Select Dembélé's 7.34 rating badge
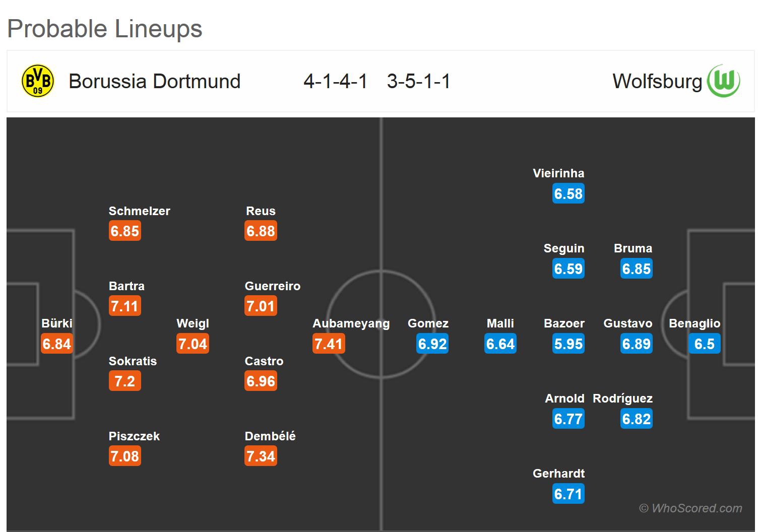The image size is (758, 532). (x=261, y=456)
